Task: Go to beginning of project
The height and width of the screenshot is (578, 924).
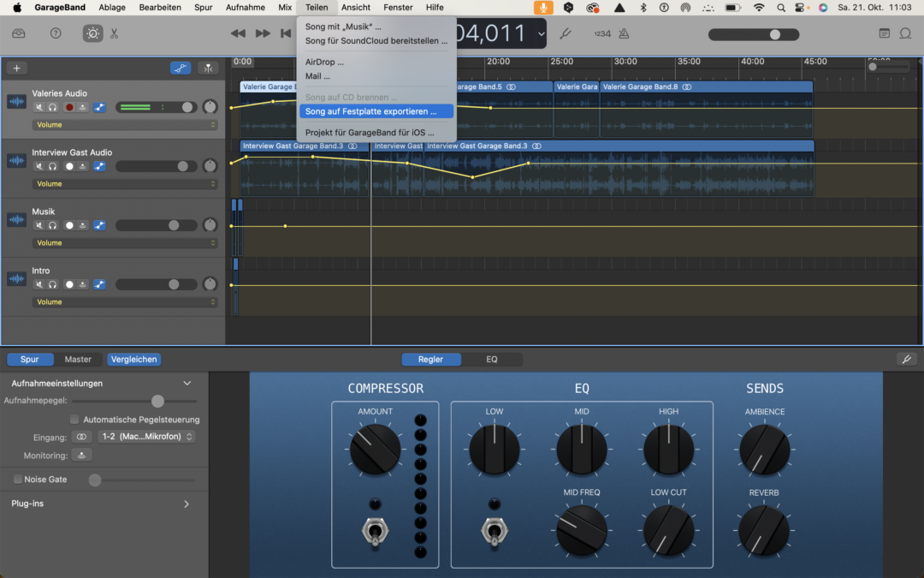Action: coord(286,33)
